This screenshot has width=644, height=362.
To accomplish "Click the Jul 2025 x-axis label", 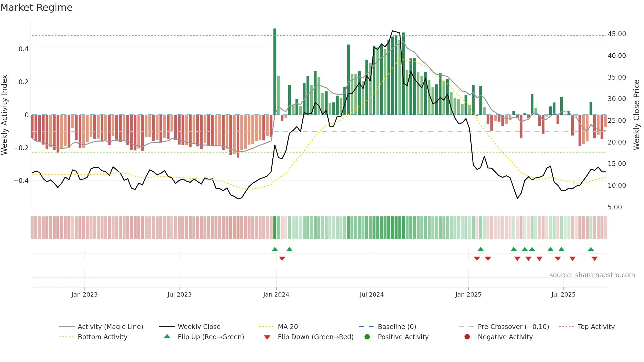I will tap(563, 295).
